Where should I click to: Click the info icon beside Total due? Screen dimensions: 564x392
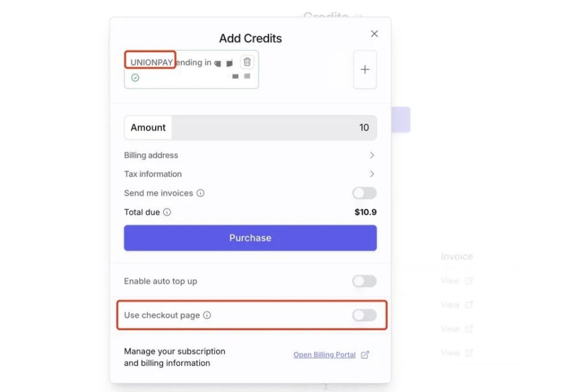[167, 212]
